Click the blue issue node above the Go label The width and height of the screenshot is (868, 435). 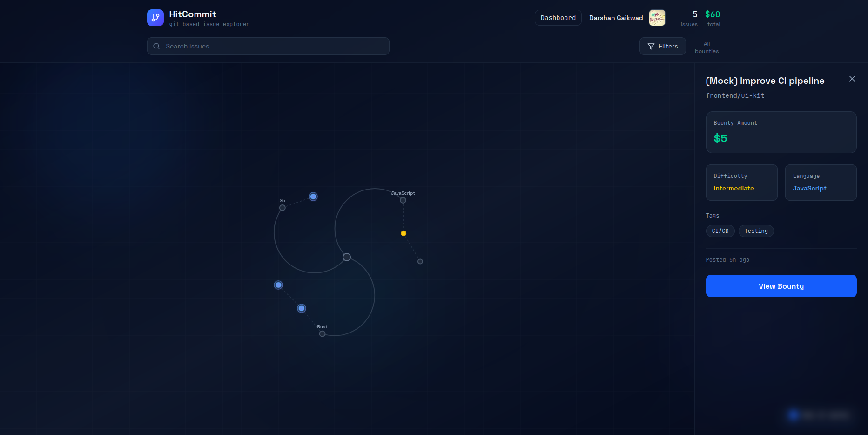click(x=313, y=196)
